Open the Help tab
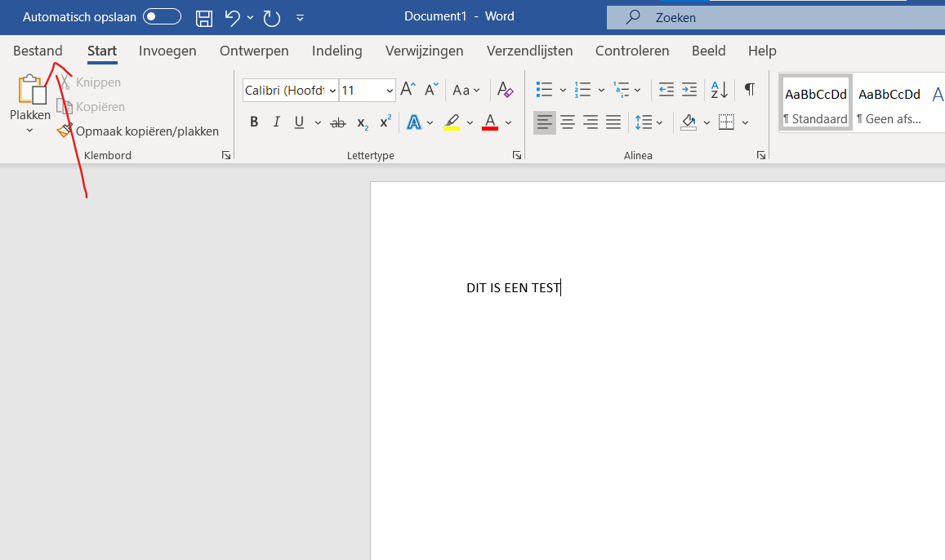 click(x=762, y=51)
